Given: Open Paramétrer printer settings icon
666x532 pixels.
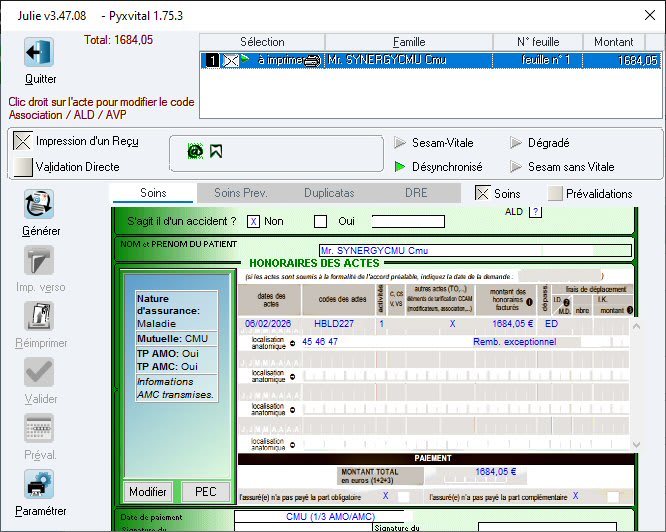Looking at the screenshot, I should (39, 485).
